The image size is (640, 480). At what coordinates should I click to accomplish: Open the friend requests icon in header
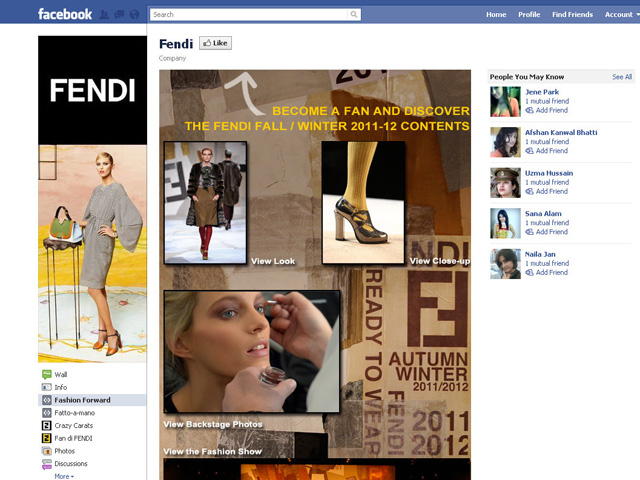[104, 15]
